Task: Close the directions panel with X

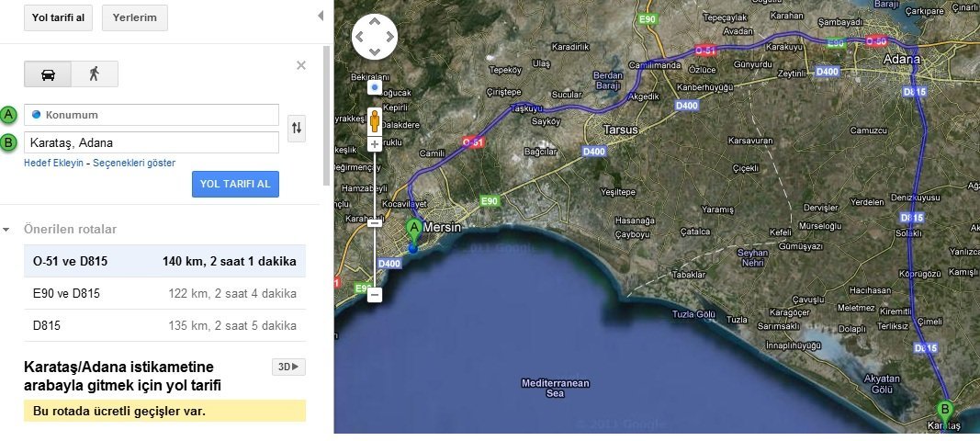Action: tap(301, 65)
